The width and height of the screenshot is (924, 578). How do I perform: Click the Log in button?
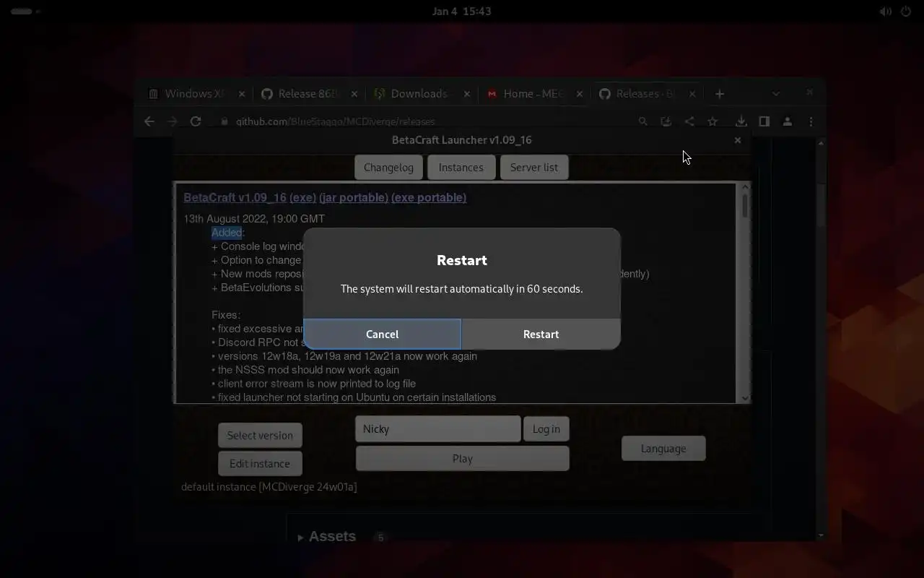pos(546,428)
